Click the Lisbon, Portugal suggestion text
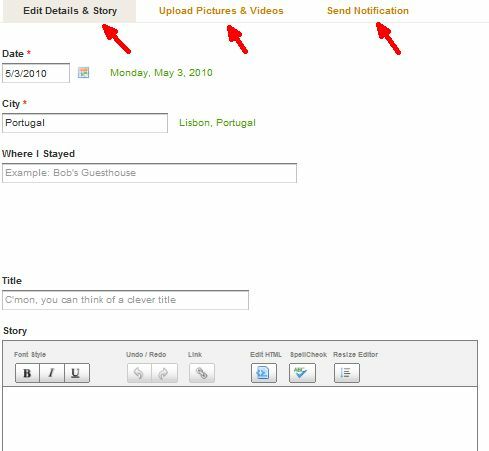This screenshot has width=489, height=451. coord(217,123)
